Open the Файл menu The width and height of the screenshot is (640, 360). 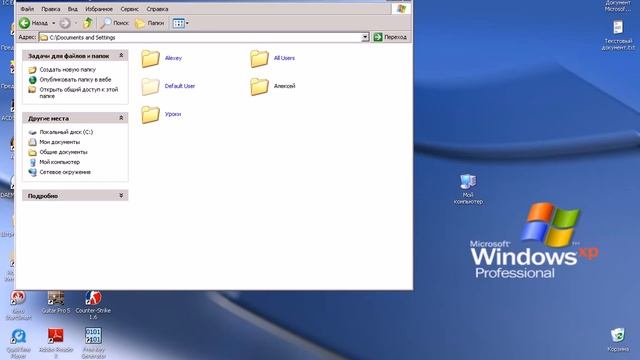pyautogui.click(x=27, y=9)
